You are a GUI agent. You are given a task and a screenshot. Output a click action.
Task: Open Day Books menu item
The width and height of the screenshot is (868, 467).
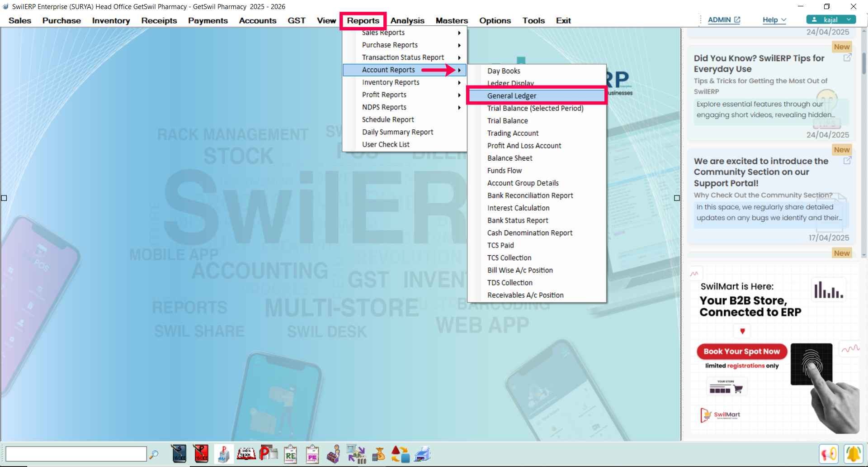pyautogui.click(x=504, y=71)
